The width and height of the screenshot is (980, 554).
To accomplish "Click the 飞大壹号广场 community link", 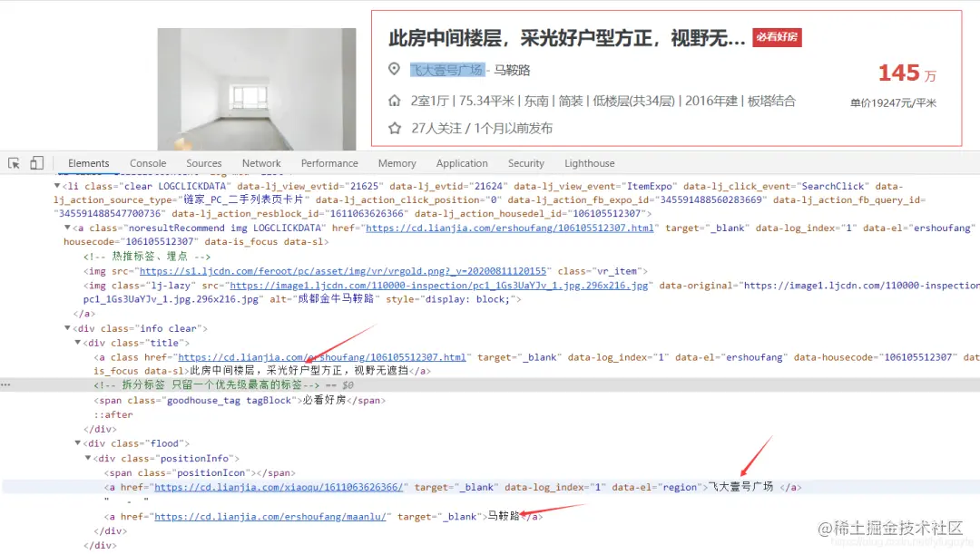I will [x=446, y=70].
